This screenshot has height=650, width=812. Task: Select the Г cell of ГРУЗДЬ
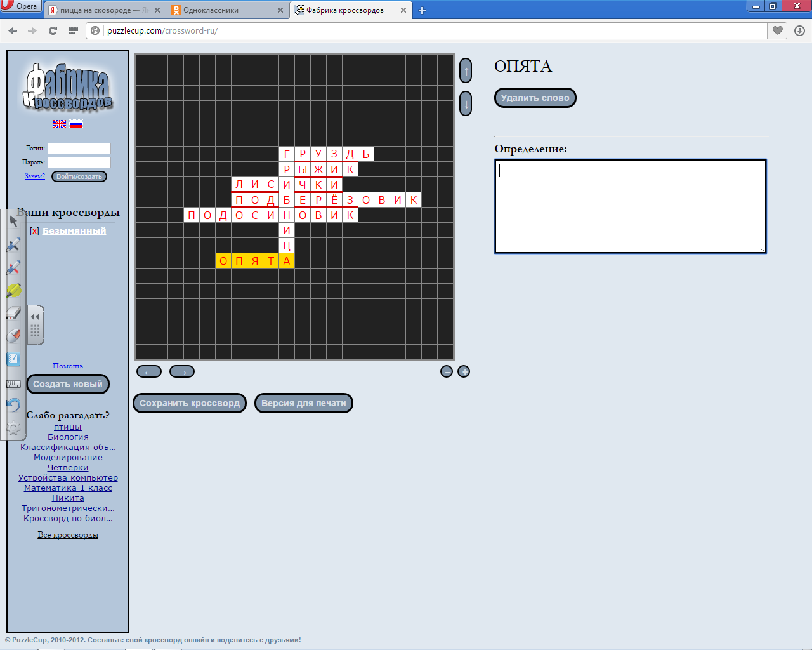point(287,154)
